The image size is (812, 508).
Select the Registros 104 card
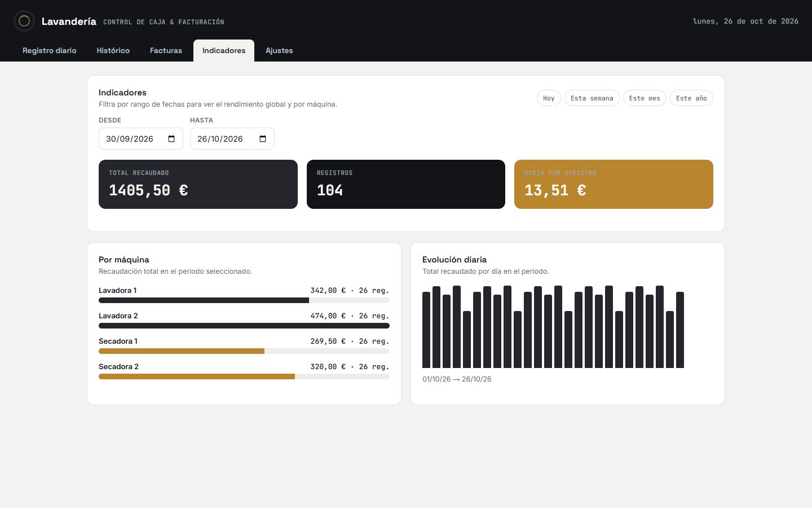tap(406, 185)
